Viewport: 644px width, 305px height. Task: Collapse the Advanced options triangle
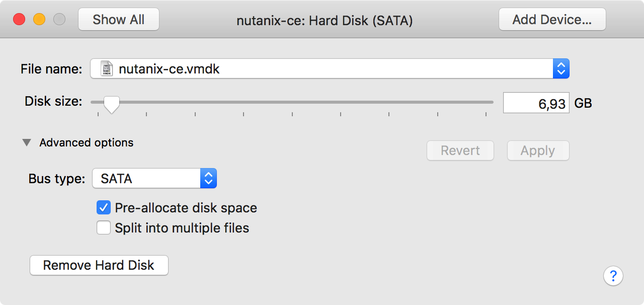tap(27, 142)
